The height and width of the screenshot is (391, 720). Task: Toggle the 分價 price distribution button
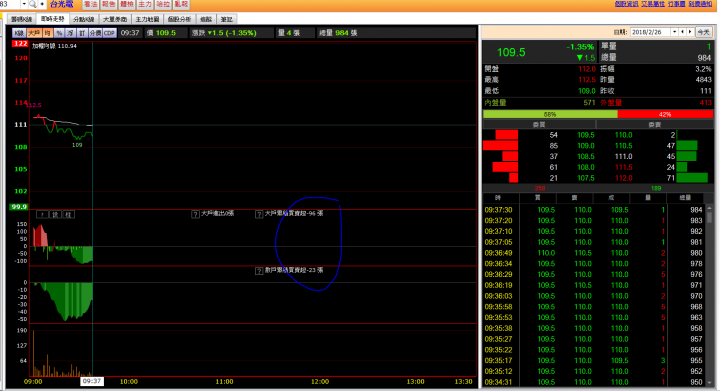point(95,33)
